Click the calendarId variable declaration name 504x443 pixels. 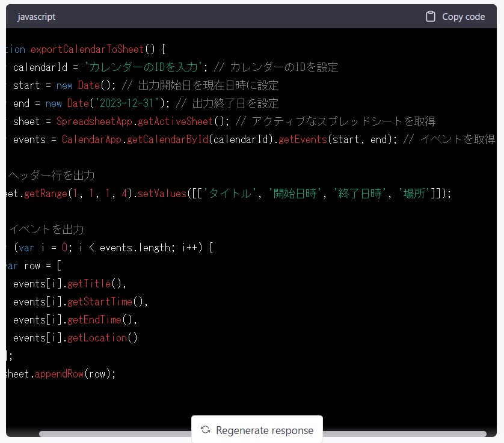point(40,67)
